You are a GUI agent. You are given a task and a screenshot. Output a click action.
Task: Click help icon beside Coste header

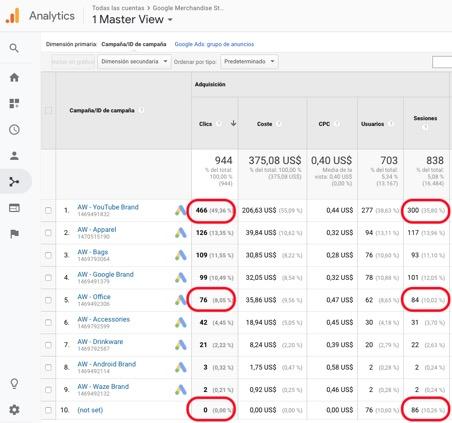click(278, 124)
